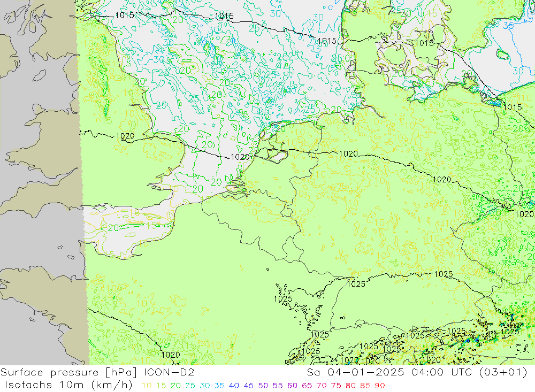This screenshot has height=392, width=535.
Task: Click the 'Surface pressure [hPa]' caption text
Action: tap(68, 372)
